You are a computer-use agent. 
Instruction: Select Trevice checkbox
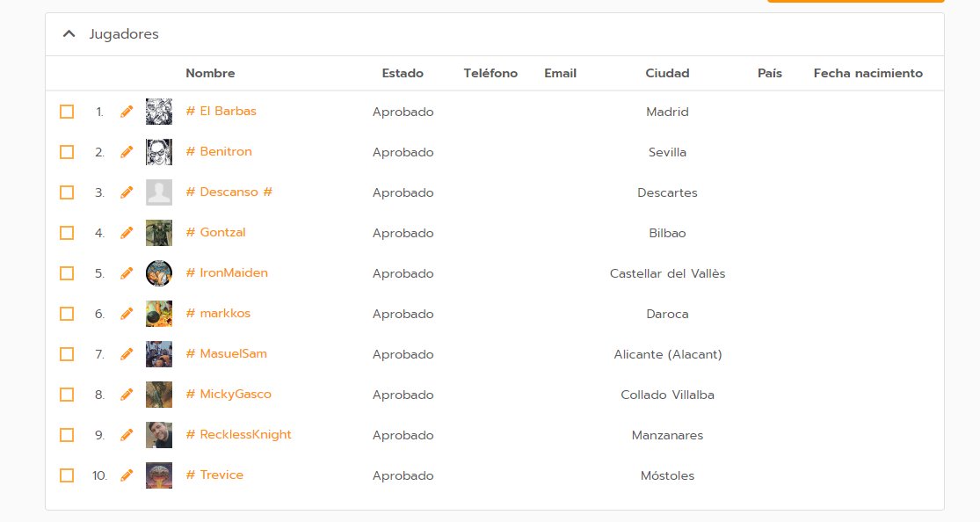67,475
